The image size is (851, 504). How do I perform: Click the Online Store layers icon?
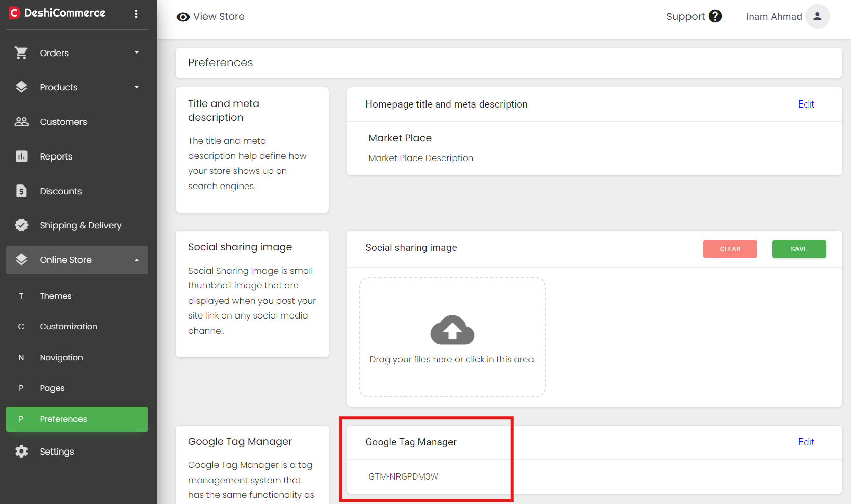tap(21, 259)
